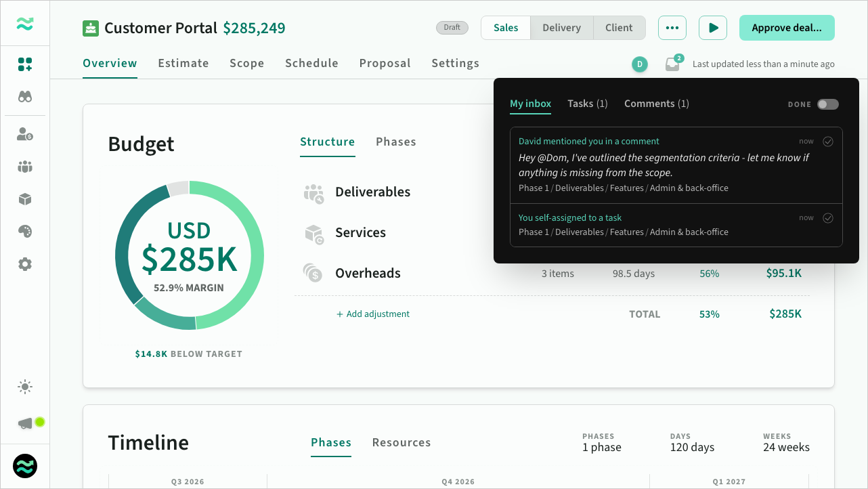The width and height of the screenshot is (868, 489).
Task: Open the three-dots more options button
Action: click(x=672, y=28)
